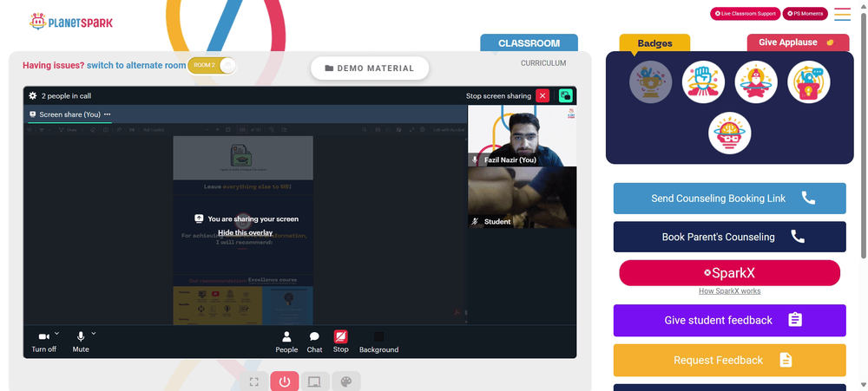Viewport: 868px width, 391px height.
Task: Click Fazil Nazir (You) video tile
Action: tap(522, 136)
